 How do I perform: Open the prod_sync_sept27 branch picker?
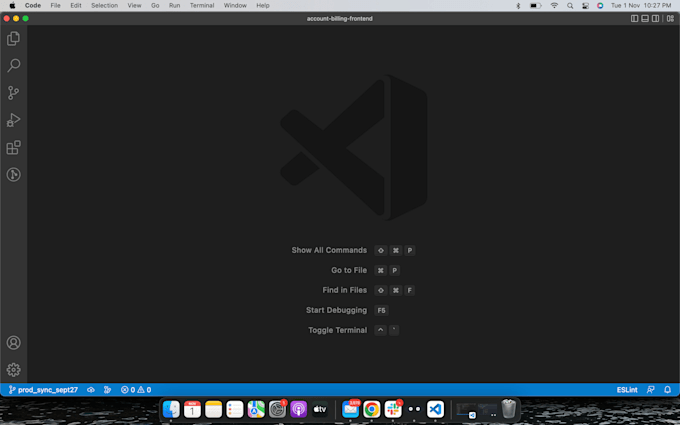(x=42, y=389)
